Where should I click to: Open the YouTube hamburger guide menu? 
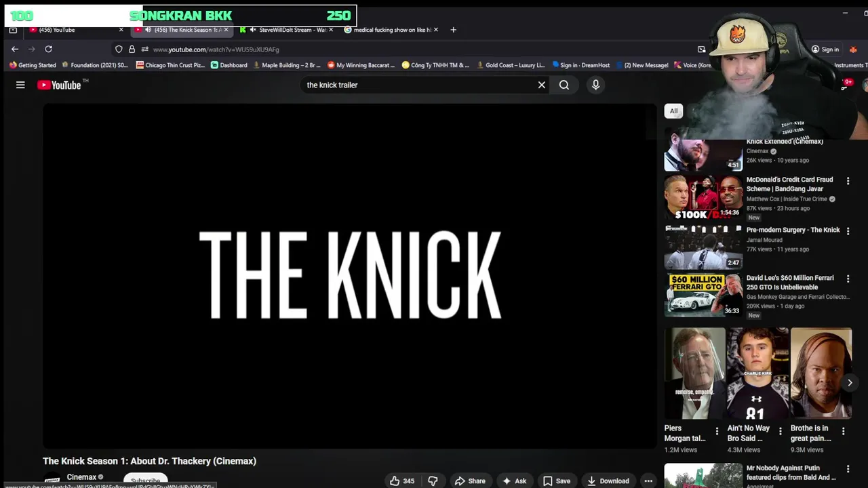(20, 85)
